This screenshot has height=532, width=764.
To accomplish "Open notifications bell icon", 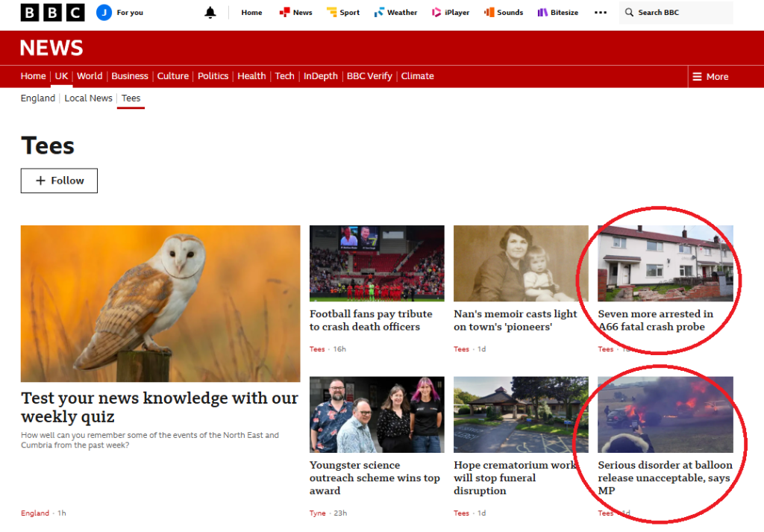I will pos(210,13).
